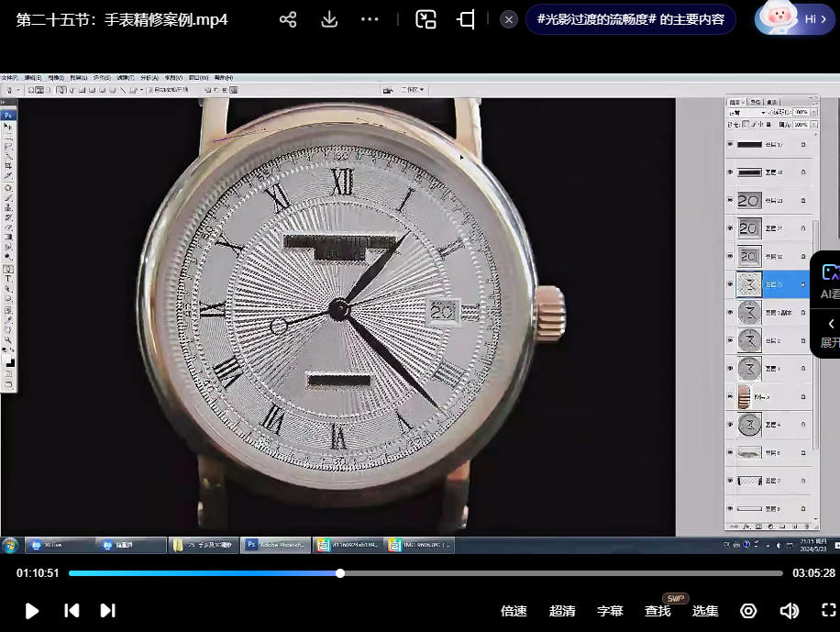Screen dimensions: 840x632
Task: Hide the topmost layer via its eye icon
Action: click(731, 144)
